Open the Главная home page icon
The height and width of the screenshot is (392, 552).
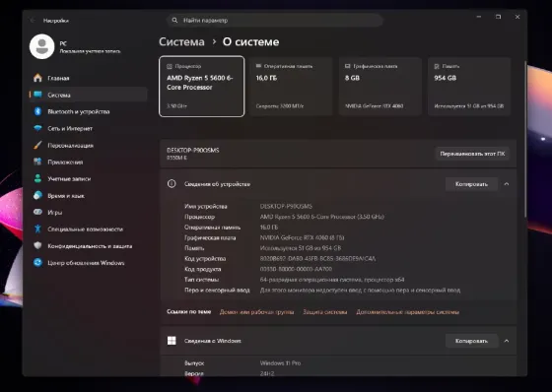[37, 78]
